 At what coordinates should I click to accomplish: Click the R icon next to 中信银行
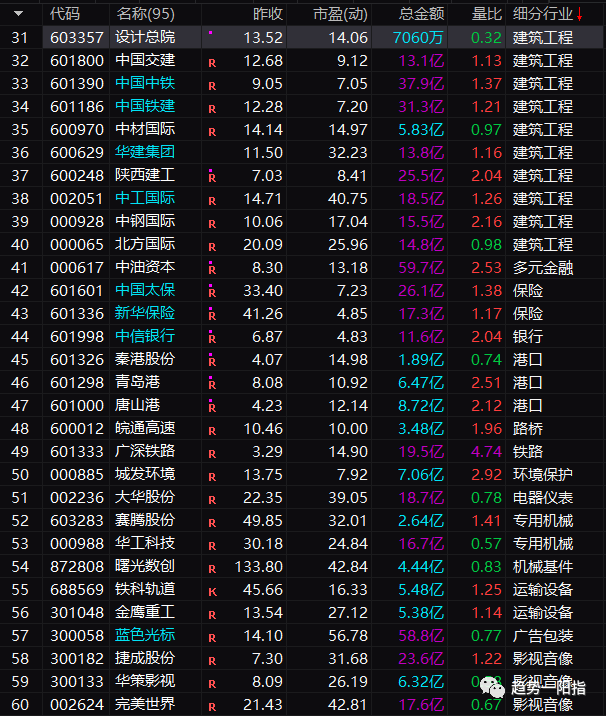(212, 339)
